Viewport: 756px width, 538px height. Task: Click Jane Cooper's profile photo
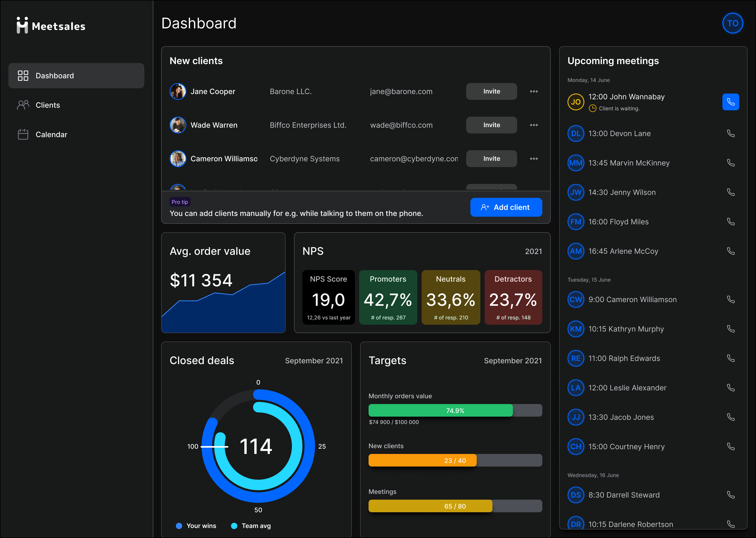pos(178,91)
